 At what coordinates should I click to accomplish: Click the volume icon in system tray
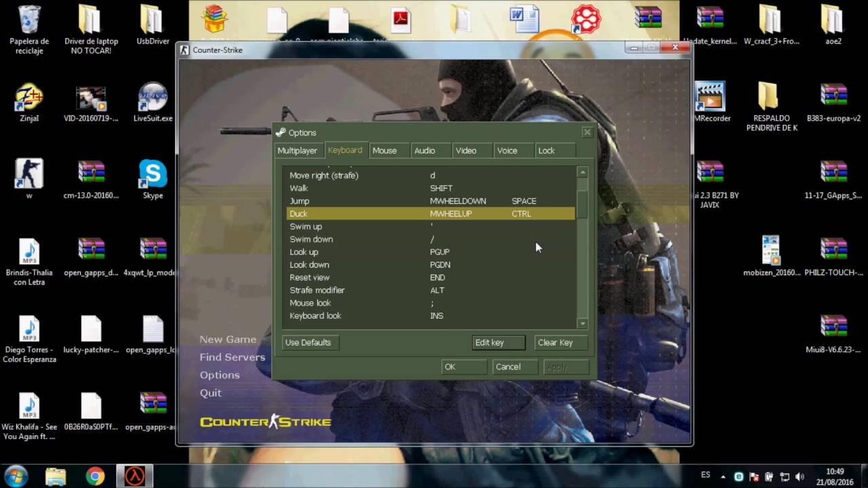800,477
